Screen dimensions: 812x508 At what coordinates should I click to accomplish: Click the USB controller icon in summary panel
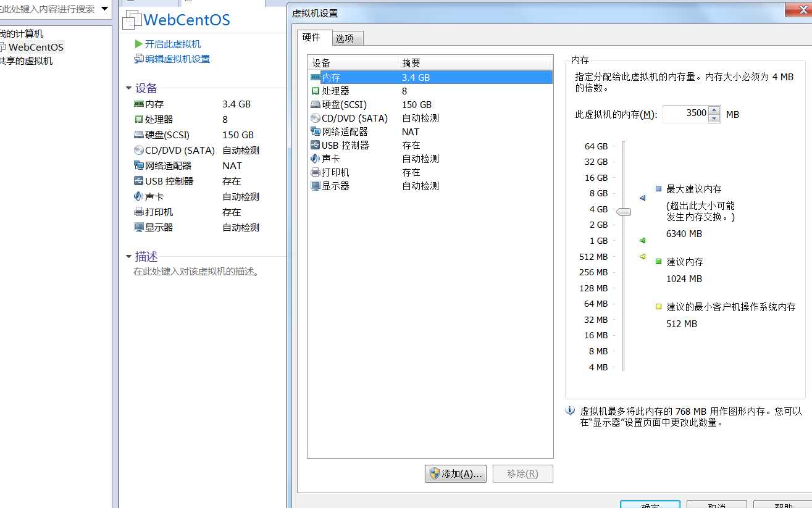(x=139, y=181)
